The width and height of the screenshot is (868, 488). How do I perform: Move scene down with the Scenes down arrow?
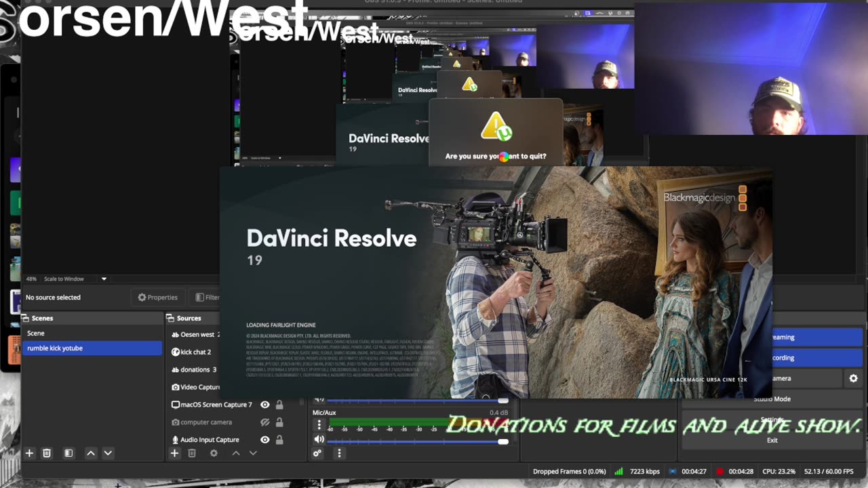[x=108, y=453]
